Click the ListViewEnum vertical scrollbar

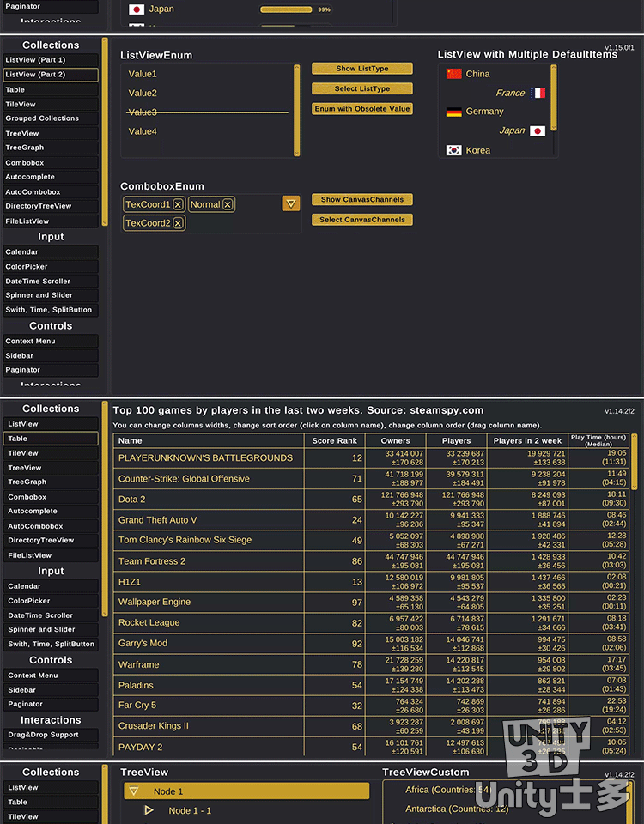[x=297, y=109]
